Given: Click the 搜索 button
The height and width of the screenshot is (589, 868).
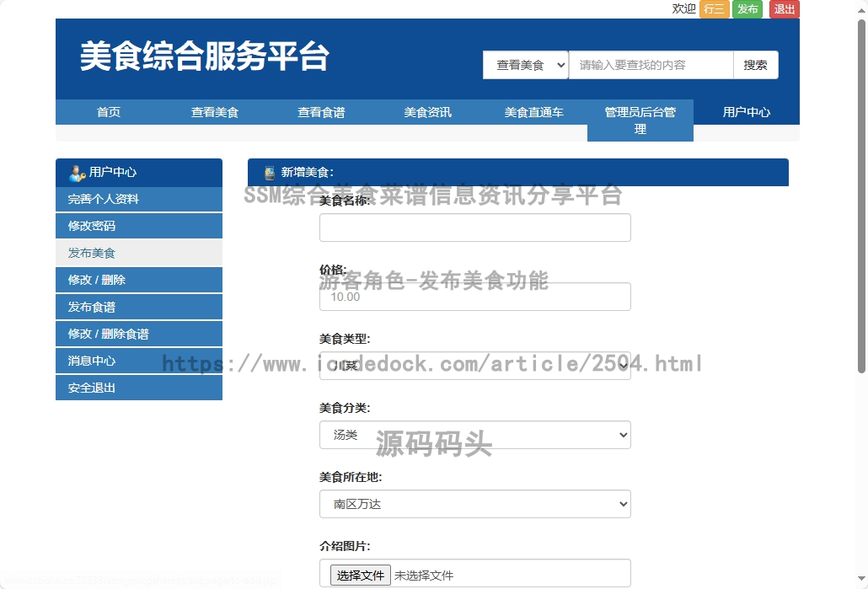Looking at the screenshot, I should point(756,65).
